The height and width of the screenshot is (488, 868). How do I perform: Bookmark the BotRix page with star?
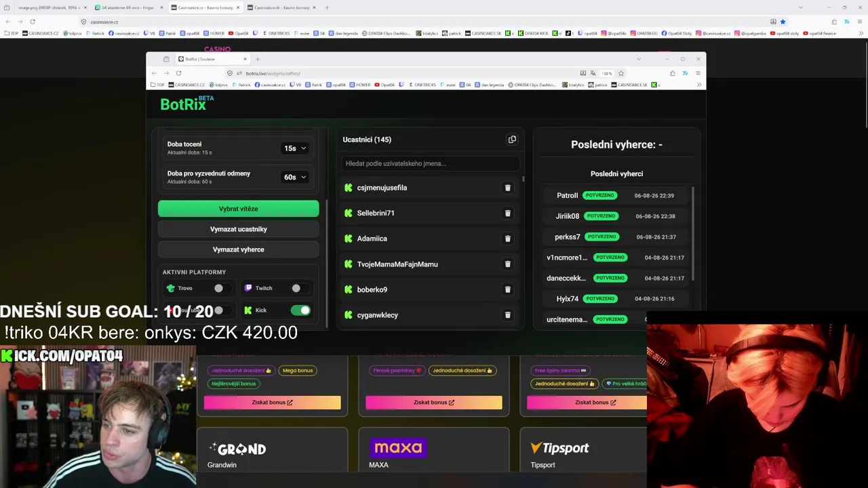(620, 73)
